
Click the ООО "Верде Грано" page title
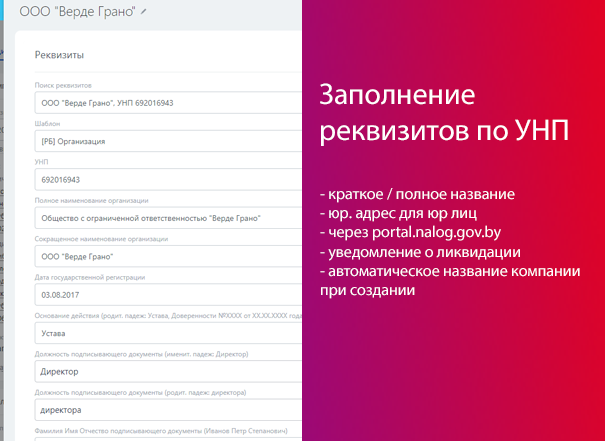click(70, 11)
